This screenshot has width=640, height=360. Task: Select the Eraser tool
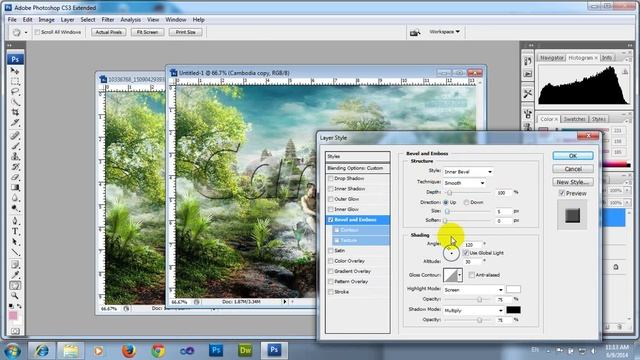(15, 177)
